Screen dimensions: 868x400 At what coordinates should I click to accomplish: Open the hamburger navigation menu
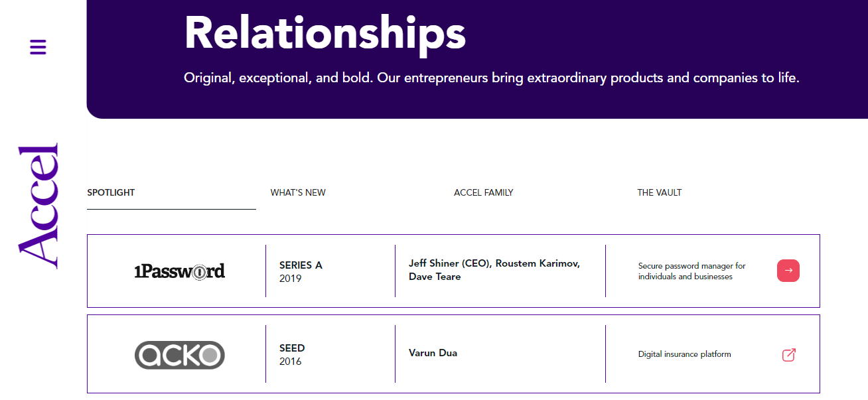pos(38,47)
